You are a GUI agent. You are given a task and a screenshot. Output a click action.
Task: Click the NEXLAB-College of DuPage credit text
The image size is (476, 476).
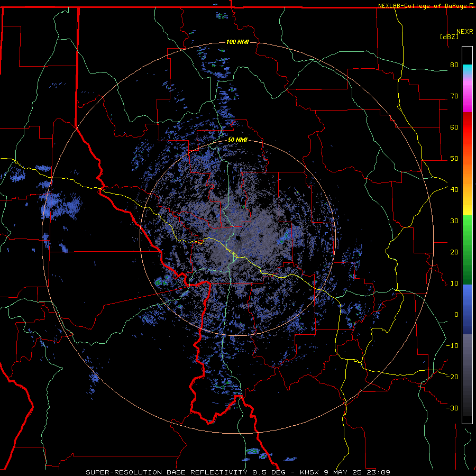pyautogui.click(x=423, y=6)
